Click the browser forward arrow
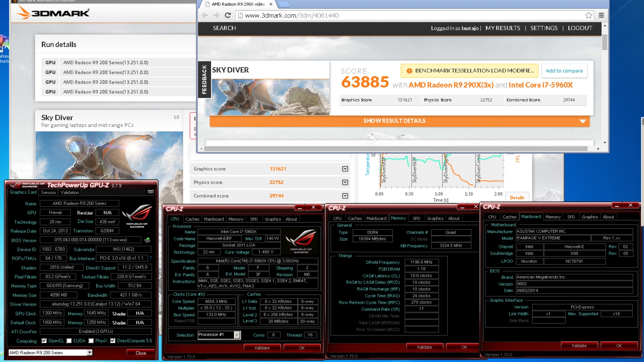Viewport: 644px width, 362px height. tap(216, 15)
